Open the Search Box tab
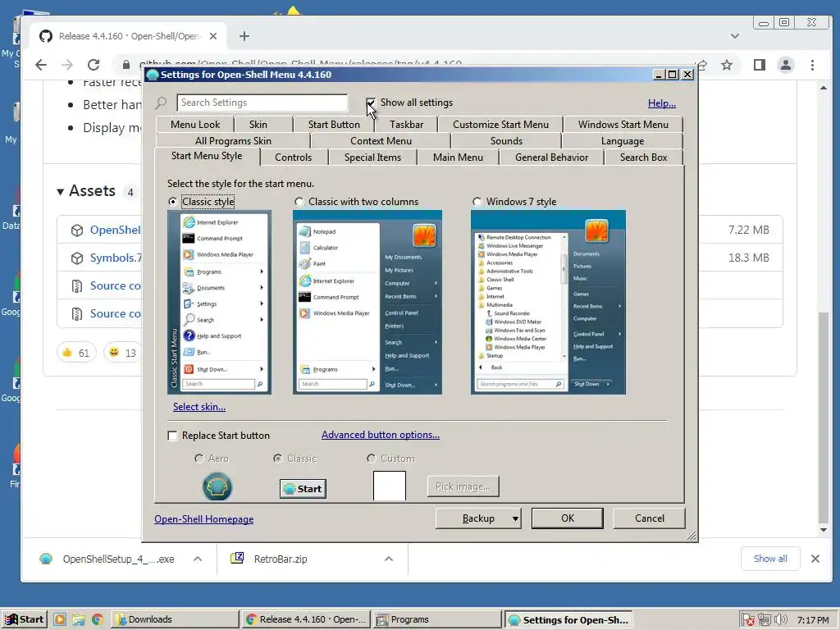The image size is (840, 630). [x=643, y=157]
